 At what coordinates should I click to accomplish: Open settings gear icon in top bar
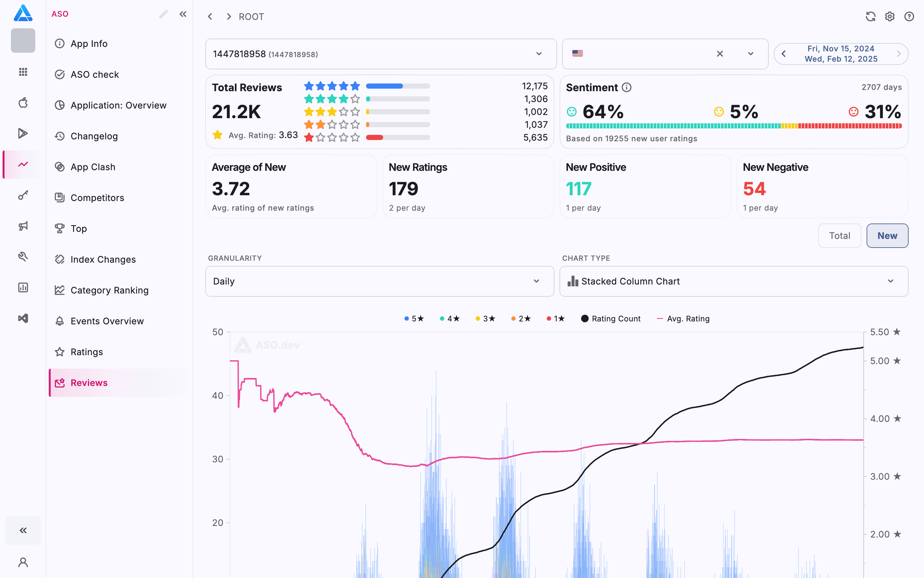click(x=890, y=16)
